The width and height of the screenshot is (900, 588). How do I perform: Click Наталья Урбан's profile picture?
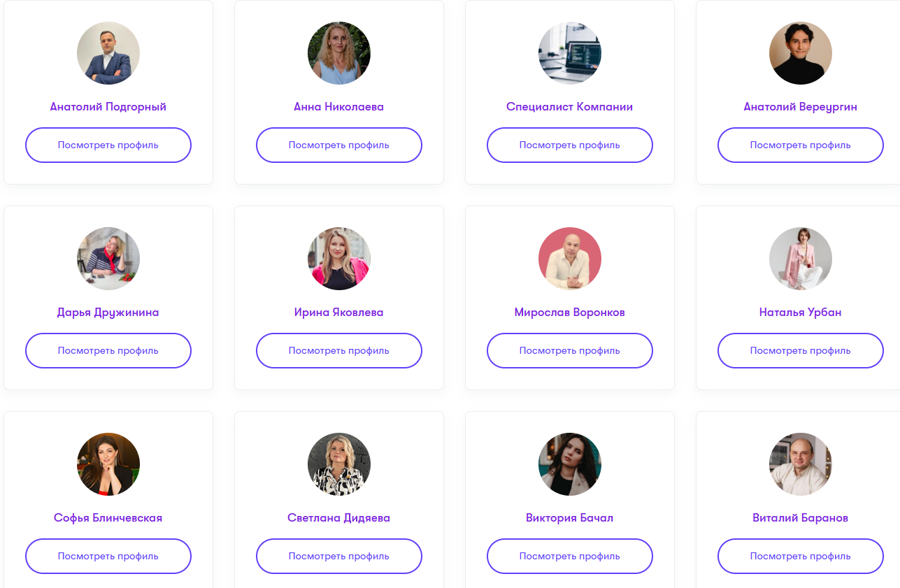[801, 259]
